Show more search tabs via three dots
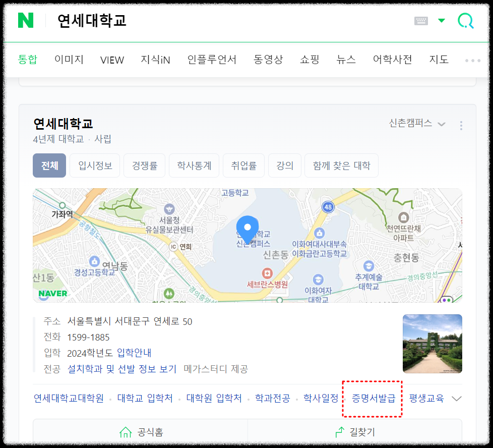 tap(473, 61)
